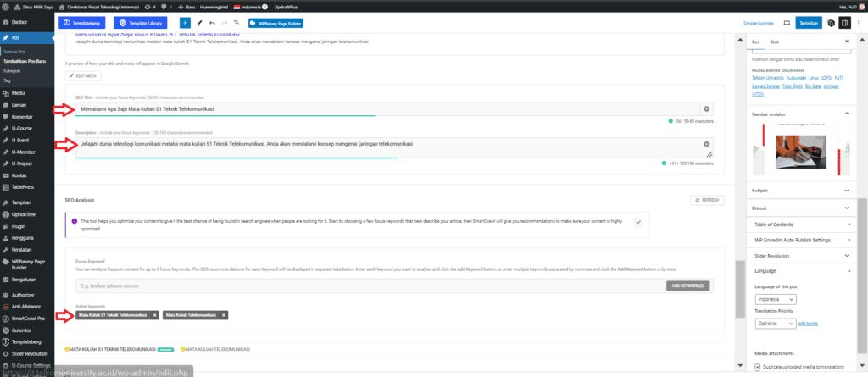This screenshot has width=868, height=377.
Task: Open the hexagon plugin icon beside Terbitkan
Action: coord(831,23)
